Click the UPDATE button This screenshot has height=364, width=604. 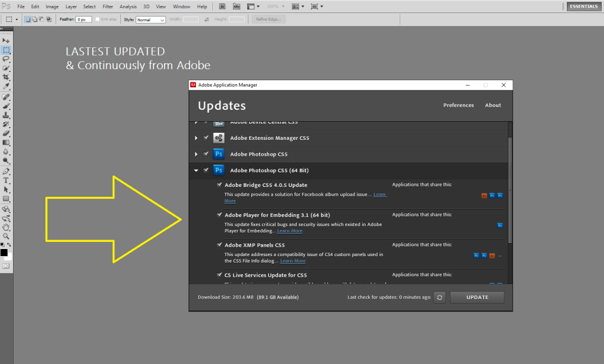[477, 297]
